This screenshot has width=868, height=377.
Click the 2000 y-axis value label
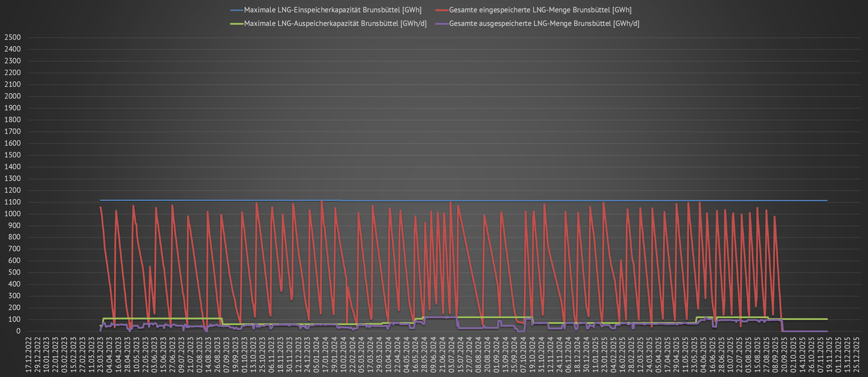[12, 96]
